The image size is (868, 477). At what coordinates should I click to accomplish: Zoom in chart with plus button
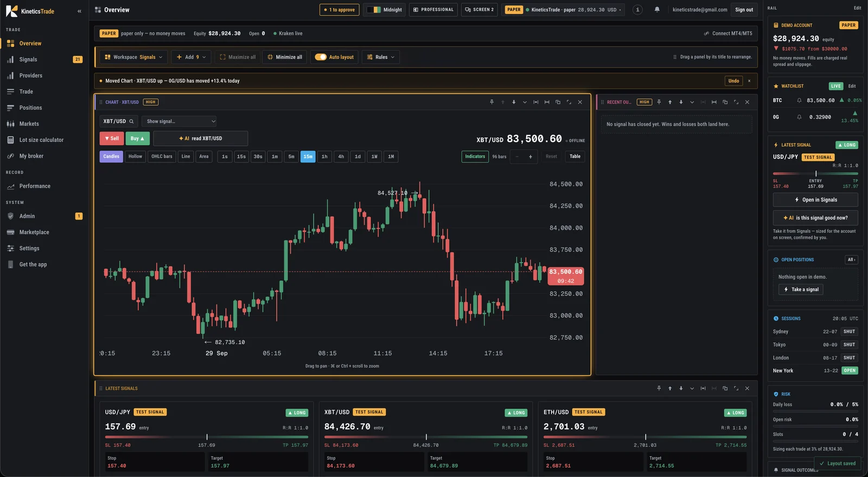[x=530, y=157]
